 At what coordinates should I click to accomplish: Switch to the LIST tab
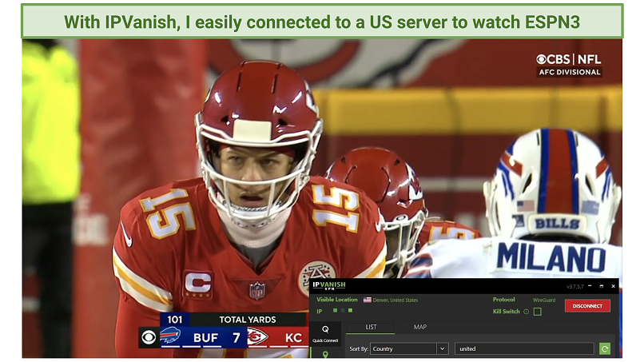click(x=371, y=327)
